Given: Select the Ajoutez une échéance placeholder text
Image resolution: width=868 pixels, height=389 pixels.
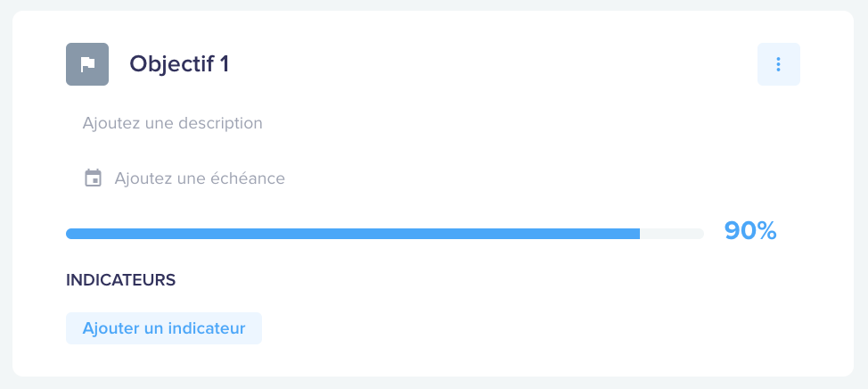Looking at the screenshot, I should tap(200, 178).
